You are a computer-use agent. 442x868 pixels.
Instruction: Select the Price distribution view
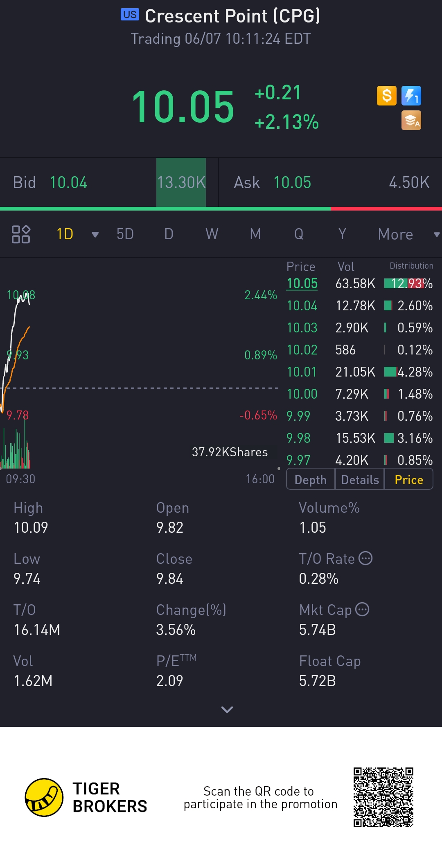[408, 480]
